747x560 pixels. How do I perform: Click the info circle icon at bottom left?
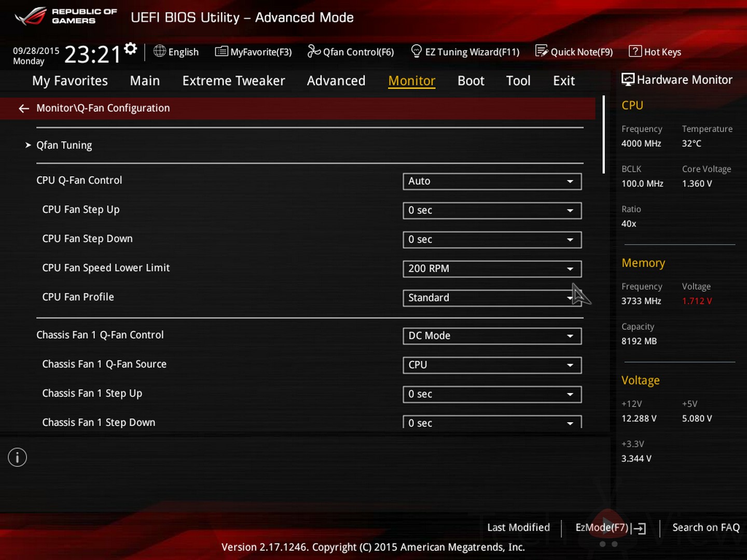click(x=17, y=457)
